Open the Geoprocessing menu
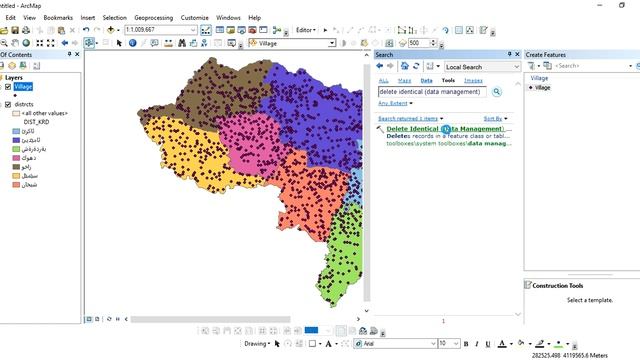Screen dimensions: 640x360 153,18
